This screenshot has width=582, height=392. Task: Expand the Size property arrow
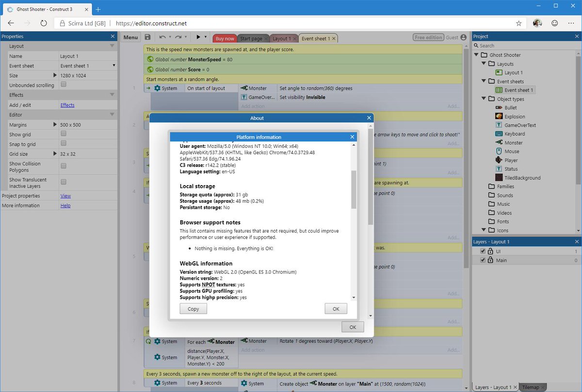[55, 76]
